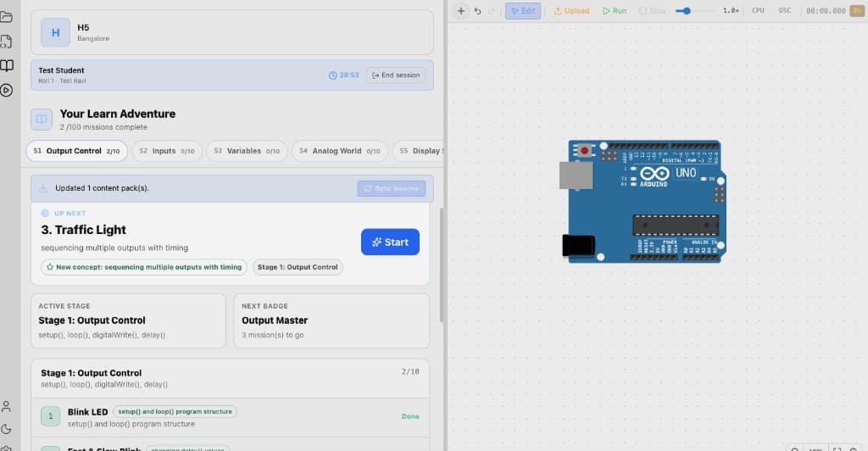868x451 pixels.
Task: Open the Active Stage card
Action: click(x=129, y=321)
